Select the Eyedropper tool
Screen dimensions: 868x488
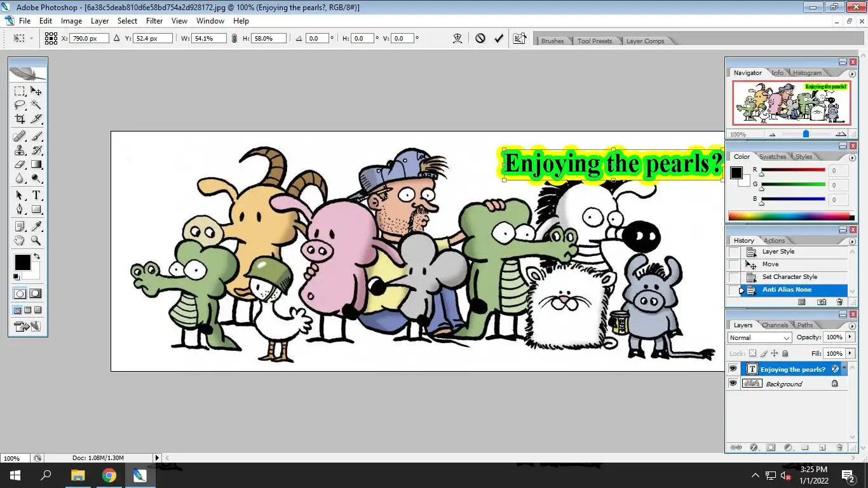click(x=36, y=226)
